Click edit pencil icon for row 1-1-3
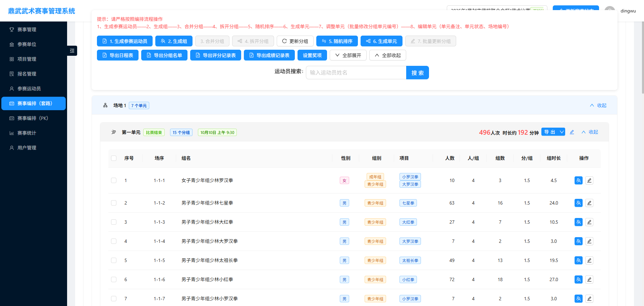This screenshot has width=644, height=306. click(x=589, y=222)
